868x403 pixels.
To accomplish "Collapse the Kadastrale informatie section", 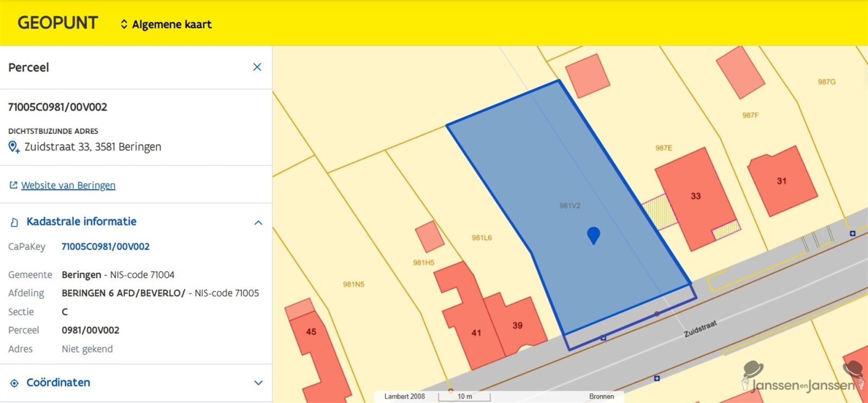I will 258,222.
